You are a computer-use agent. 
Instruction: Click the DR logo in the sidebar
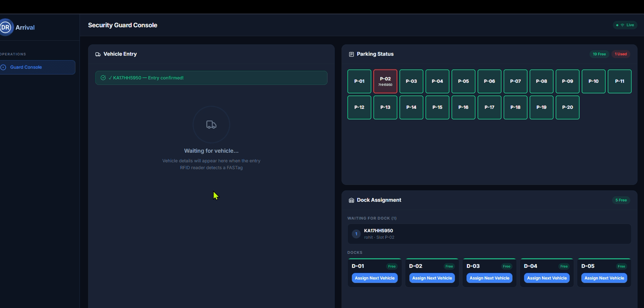tap(5, 27)
